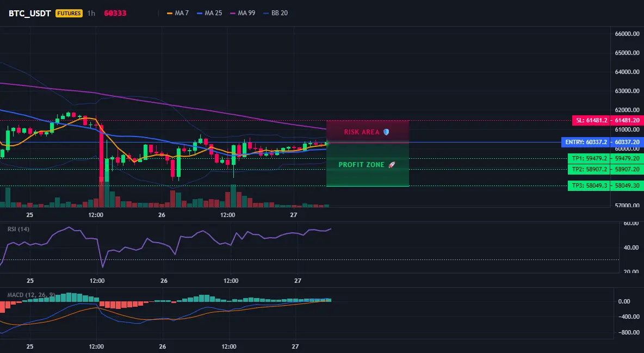Toggle the MA 99 legend entry
644x353 pixels.
[243, 13]
